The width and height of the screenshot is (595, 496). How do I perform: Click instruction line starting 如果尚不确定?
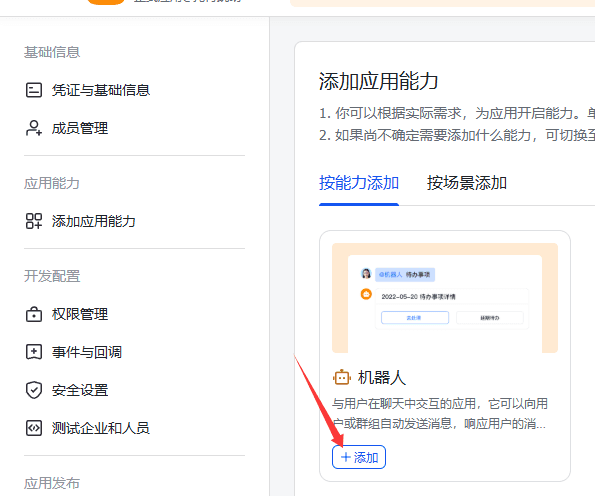click(x=457, y=135)
